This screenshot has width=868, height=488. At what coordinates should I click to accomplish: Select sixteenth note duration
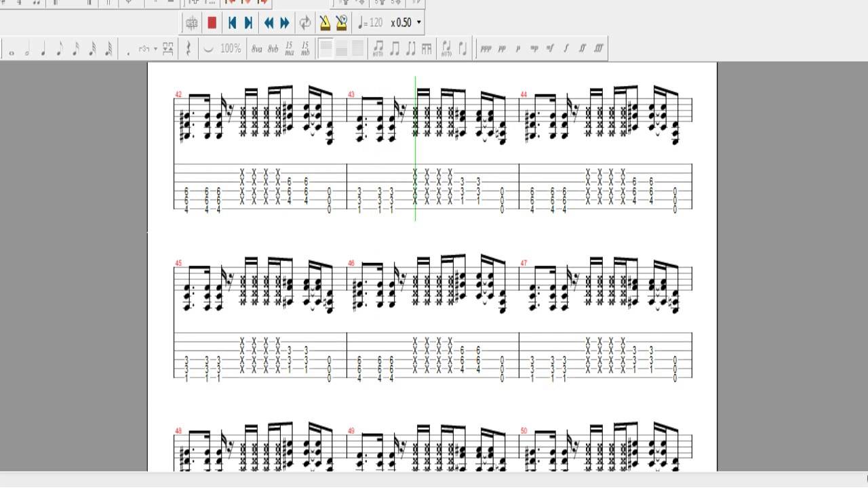(76, 49)
